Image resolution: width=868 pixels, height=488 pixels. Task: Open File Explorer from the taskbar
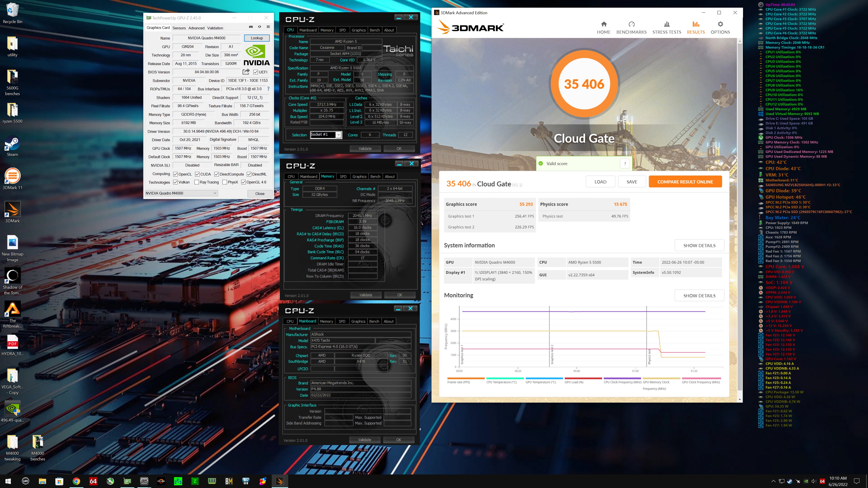tap(42, 481)
